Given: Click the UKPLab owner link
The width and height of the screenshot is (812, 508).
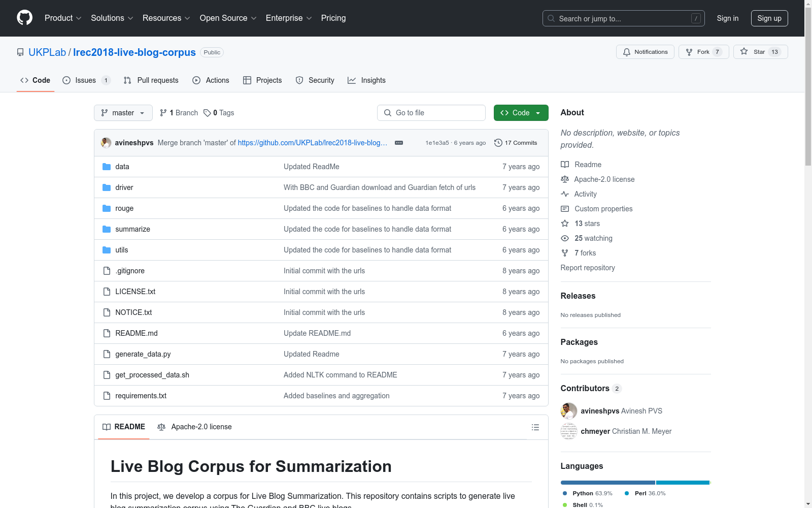Looking at the screenshot, I should (x=47, y=52).
